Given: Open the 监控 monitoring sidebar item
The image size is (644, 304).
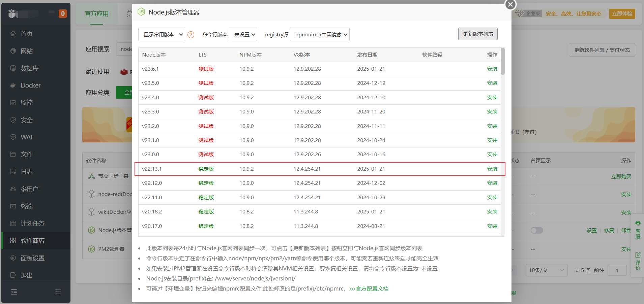Looking at the screenshot, I should (x=36, y=102).
